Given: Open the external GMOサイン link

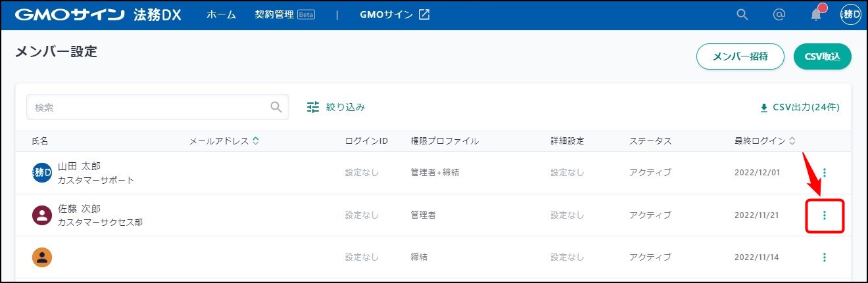Looking at the screenshot, I should (395, 15).
